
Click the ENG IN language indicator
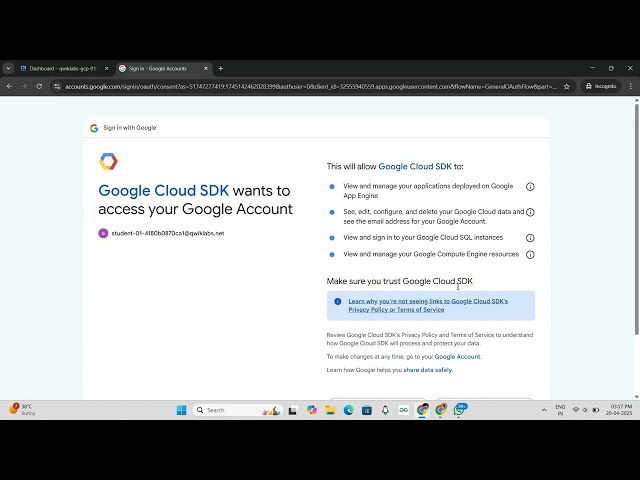coord(560,410)
